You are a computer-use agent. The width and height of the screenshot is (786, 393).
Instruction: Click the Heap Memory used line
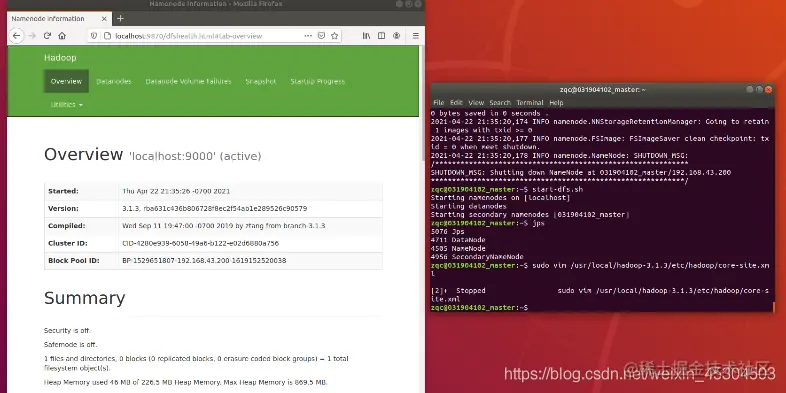pyautogui.click(x=186, y=382)
